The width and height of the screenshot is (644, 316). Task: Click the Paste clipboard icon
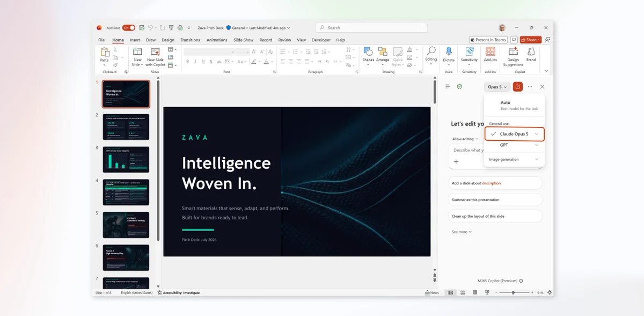(105, 52)
